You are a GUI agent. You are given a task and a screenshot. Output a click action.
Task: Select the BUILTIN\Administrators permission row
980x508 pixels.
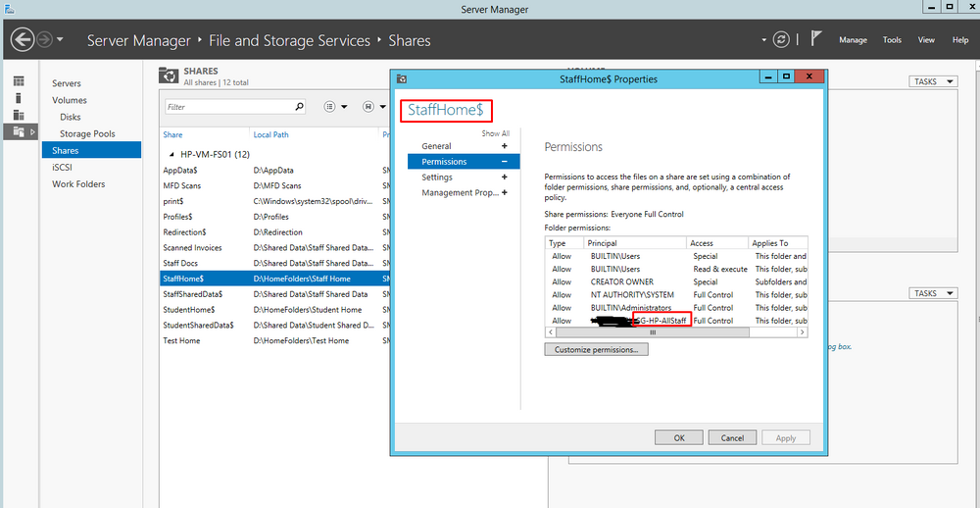(676, 308)
